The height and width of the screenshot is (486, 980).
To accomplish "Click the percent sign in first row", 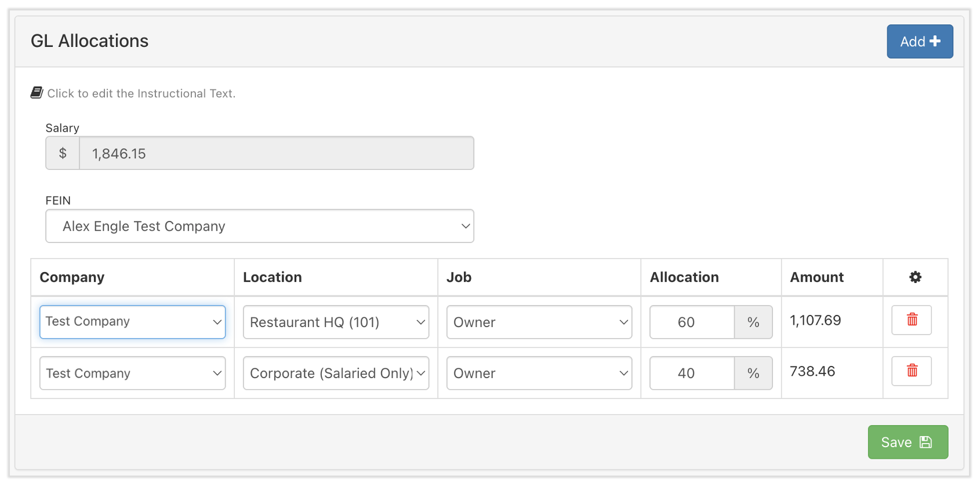I will (753, 322).
